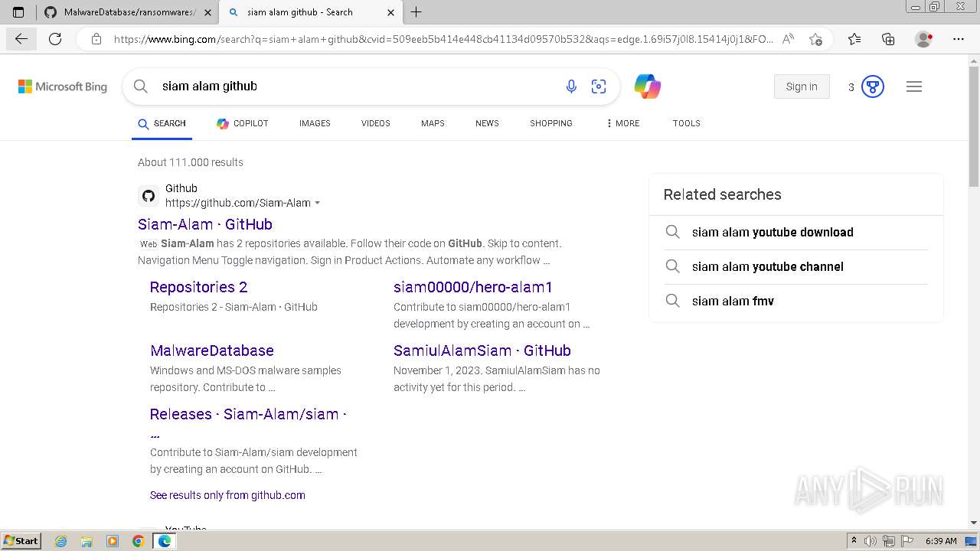Reload the page with the refresh icon

(x=55, y=39)
